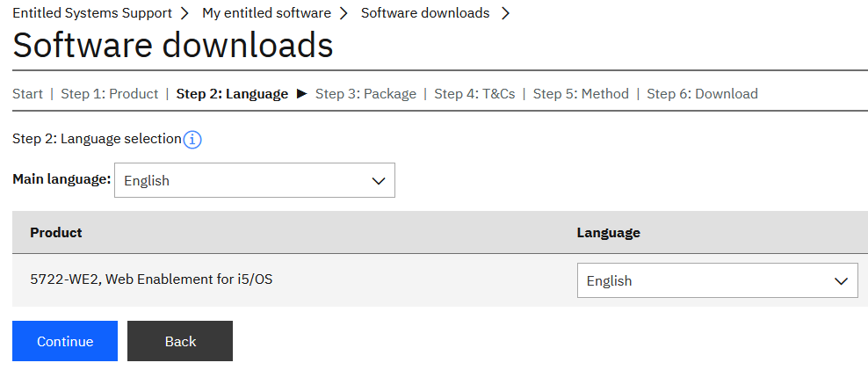The width and height of the screenshot is (868, 370).
Task: Open the Main language dropdown
Action: click(254, 180)
